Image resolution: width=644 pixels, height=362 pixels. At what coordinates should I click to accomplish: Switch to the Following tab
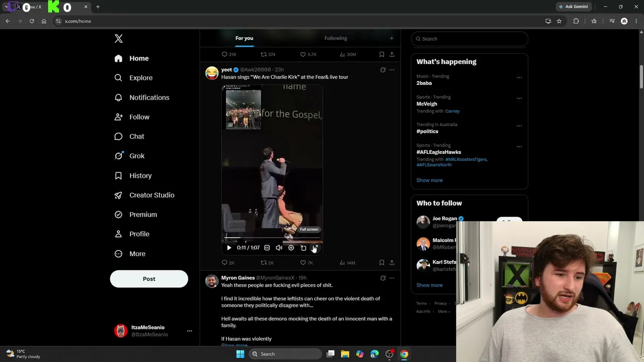[336, 38]
